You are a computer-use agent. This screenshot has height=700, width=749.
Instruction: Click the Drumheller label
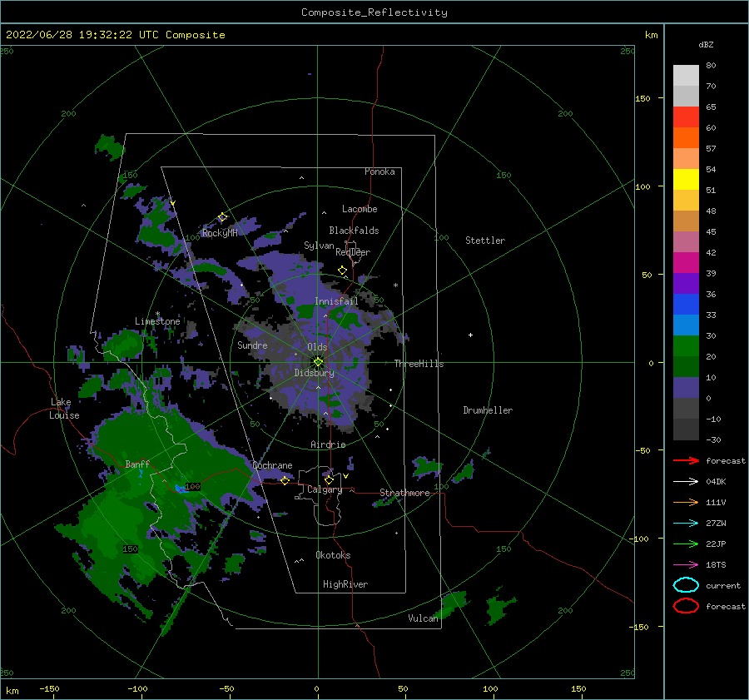488,410
